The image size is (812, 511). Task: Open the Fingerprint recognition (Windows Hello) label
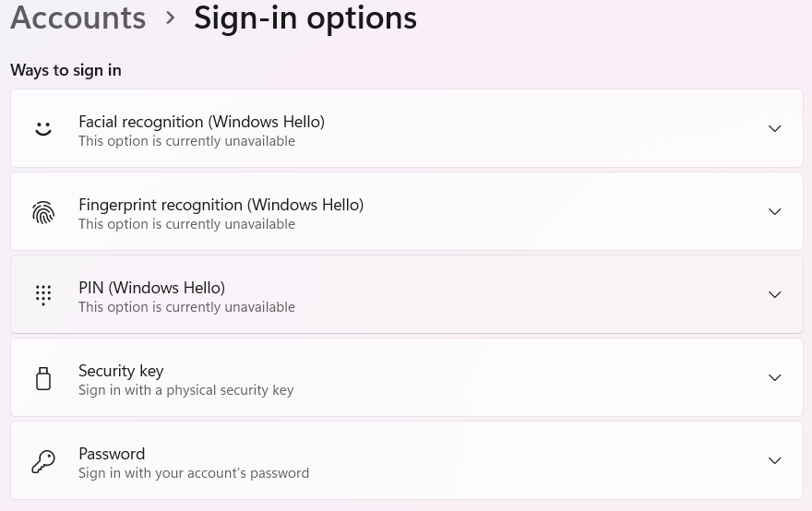pos(221,205)
